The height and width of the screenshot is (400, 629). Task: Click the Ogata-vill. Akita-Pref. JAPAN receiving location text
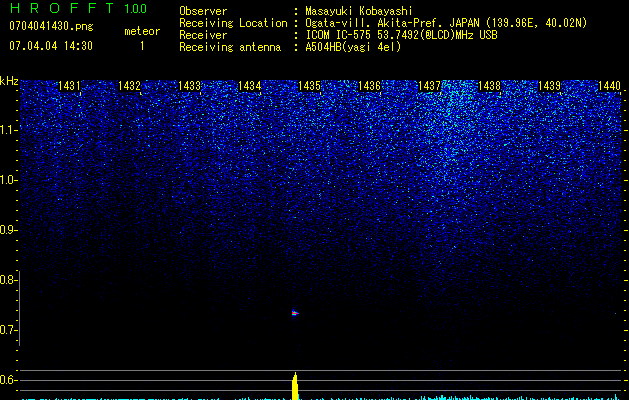tap(446, 23)
